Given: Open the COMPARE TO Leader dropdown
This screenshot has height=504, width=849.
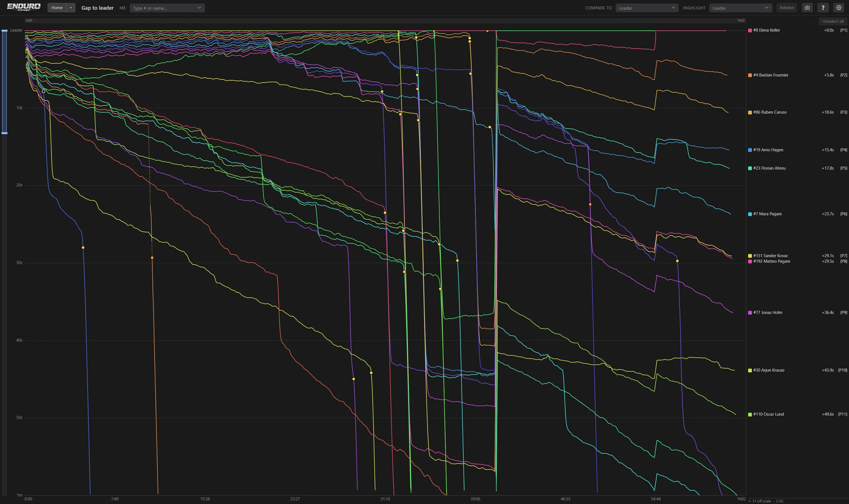Looking at the screenshot, I should pyautogui.click(x=647, y=8).
